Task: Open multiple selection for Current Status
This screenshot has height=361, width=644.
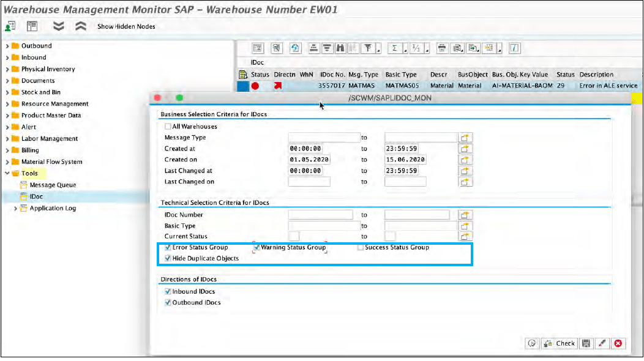Action: pyautogui.click(x=465, y=237)
